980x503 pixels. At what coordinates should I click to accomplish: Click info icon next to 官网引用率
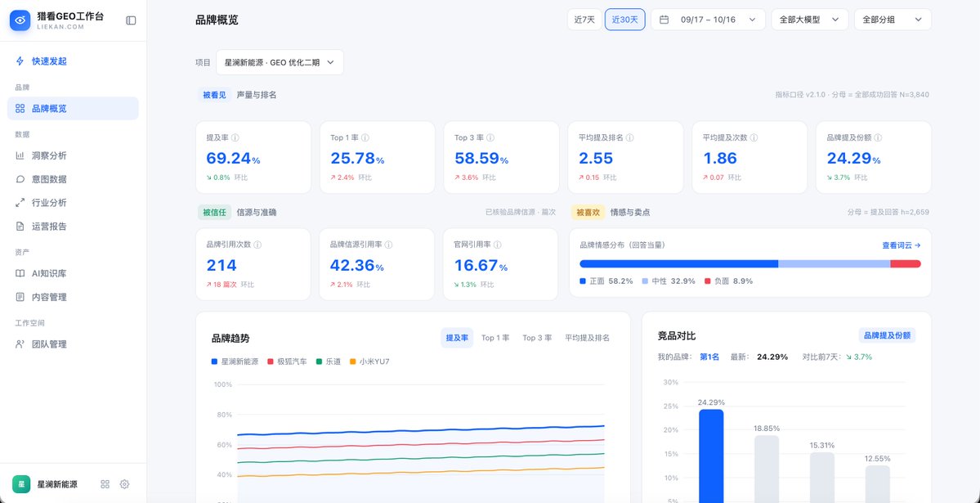point(498,245)
